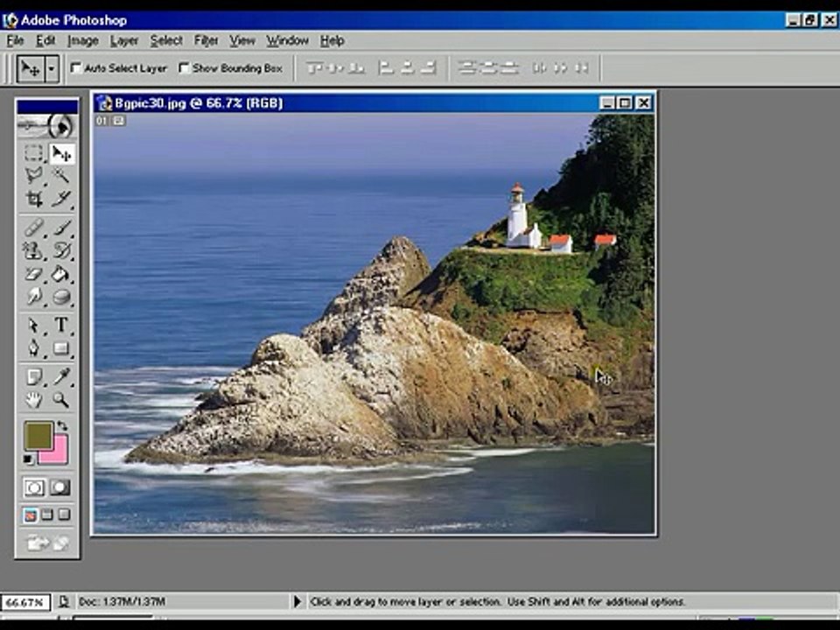Open the status bar info popup triangle
840x630 pixels.
click(297, 602)
